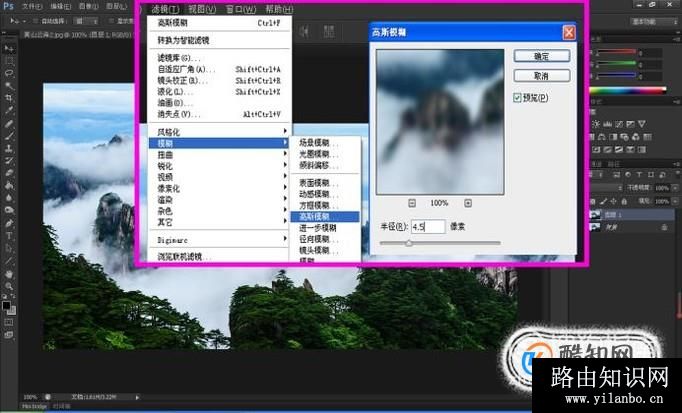The width and height of the screenshot is (682, 413).
Task: Choose 高斯模糊 in the blur submenu
Action: pyautogui.click(x=325, y=216)
